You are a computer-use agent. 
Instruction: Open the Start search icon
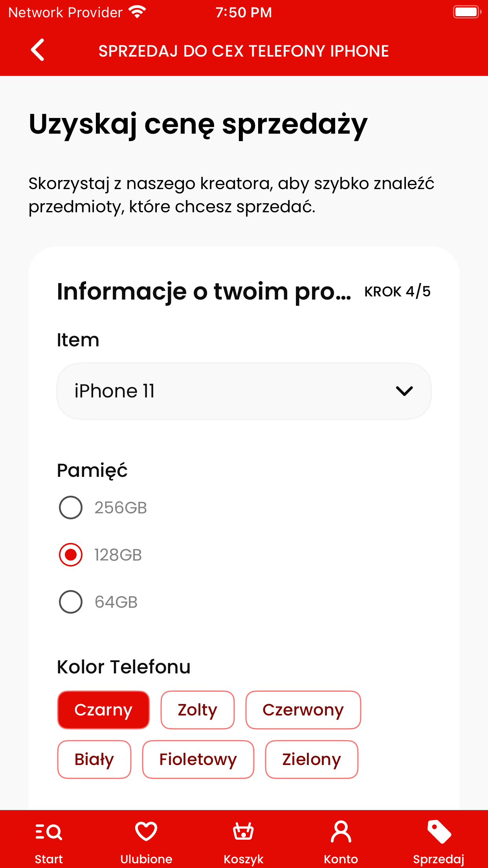click(x=49, y=832)
